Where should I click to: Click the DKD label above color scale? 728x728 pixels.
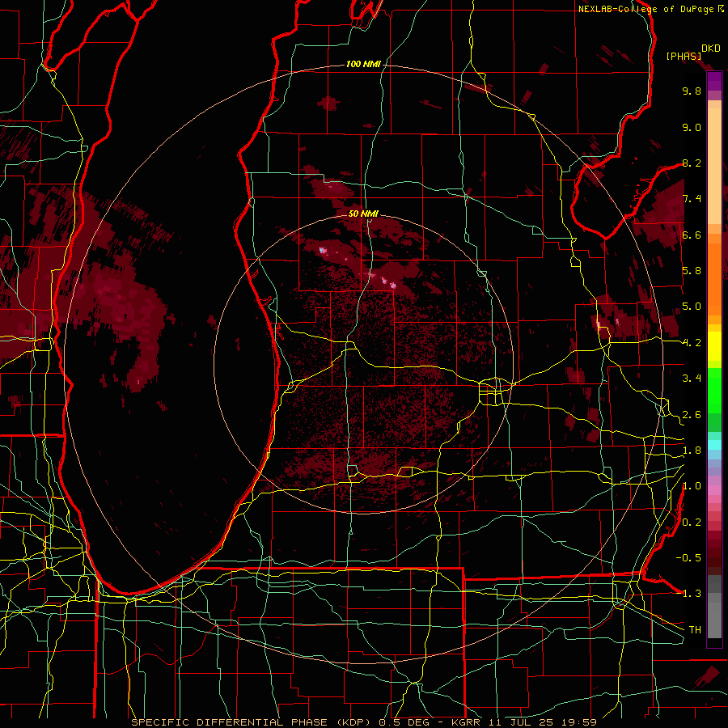coord(710,49)
